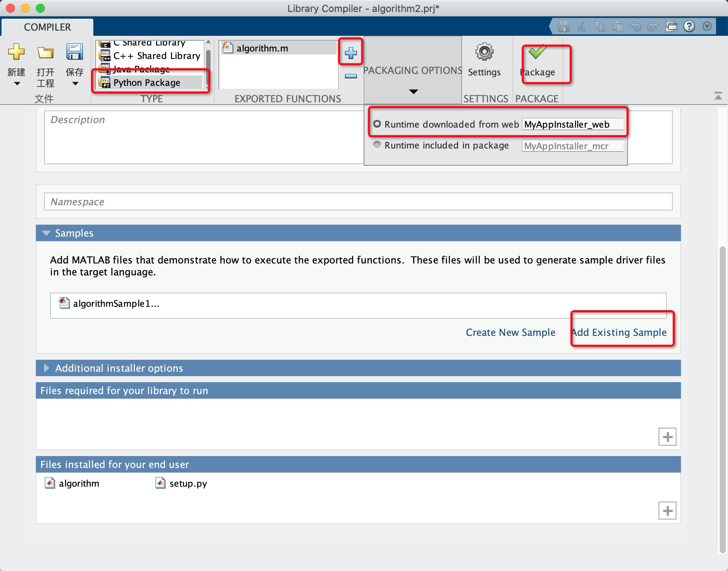Remove algorithm.m using the minus icon

(350, 77)
